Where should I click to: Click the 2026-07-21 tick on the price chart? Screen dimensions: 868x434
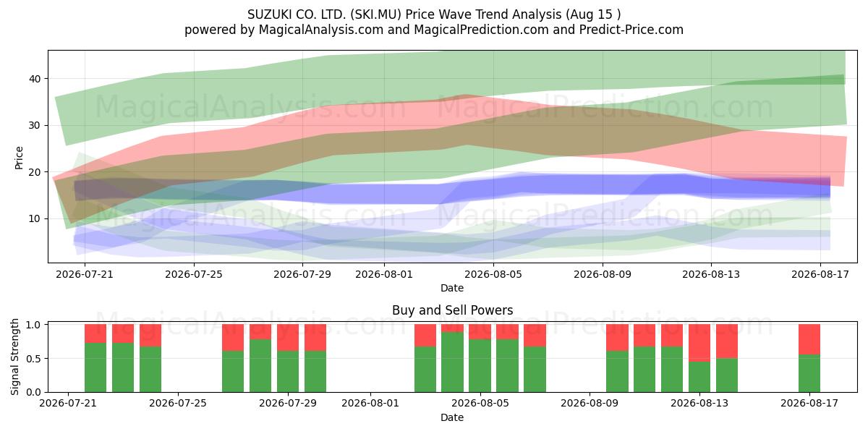tap(85, 274)
